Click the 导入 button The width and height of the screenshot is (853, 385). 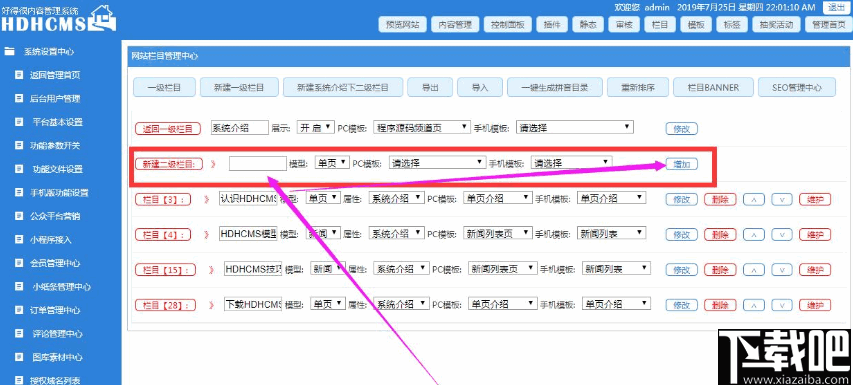(480, 87)
